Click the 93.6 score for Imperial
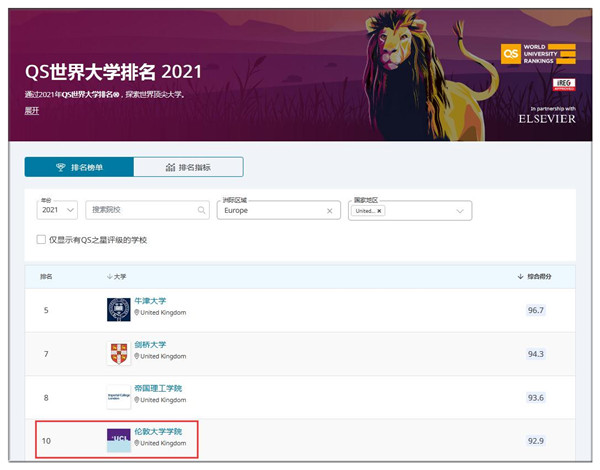Viewport: 600px width, 470px height. 536,398
